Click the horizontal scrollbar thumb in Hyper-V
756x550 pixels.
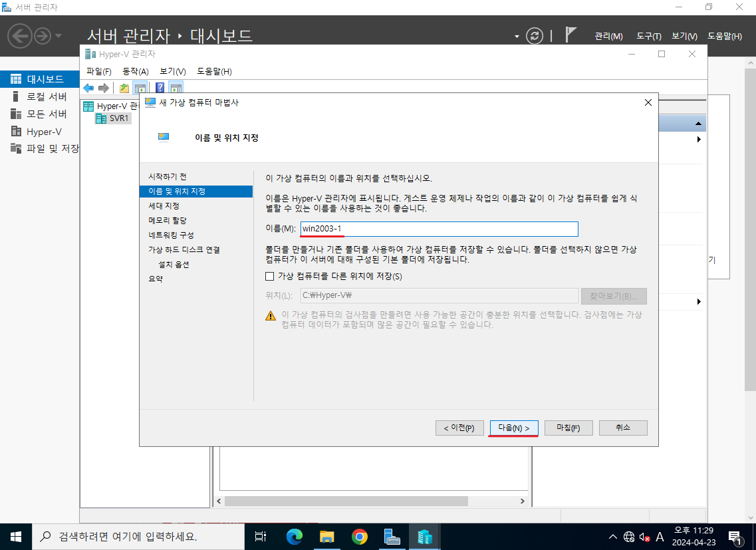[346, 501]
